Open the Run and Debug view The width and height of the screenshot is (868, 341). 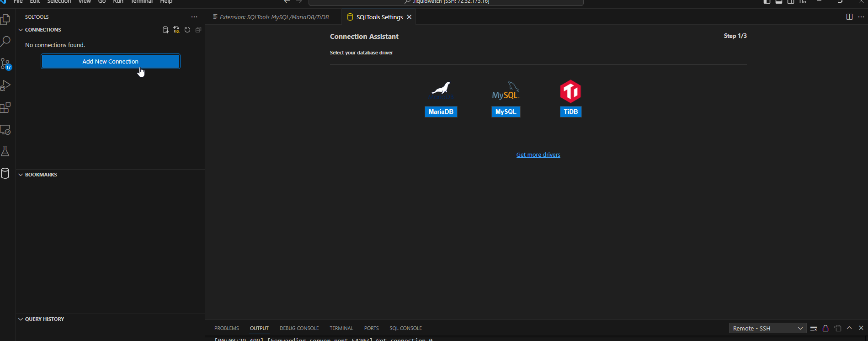point(5,85)
